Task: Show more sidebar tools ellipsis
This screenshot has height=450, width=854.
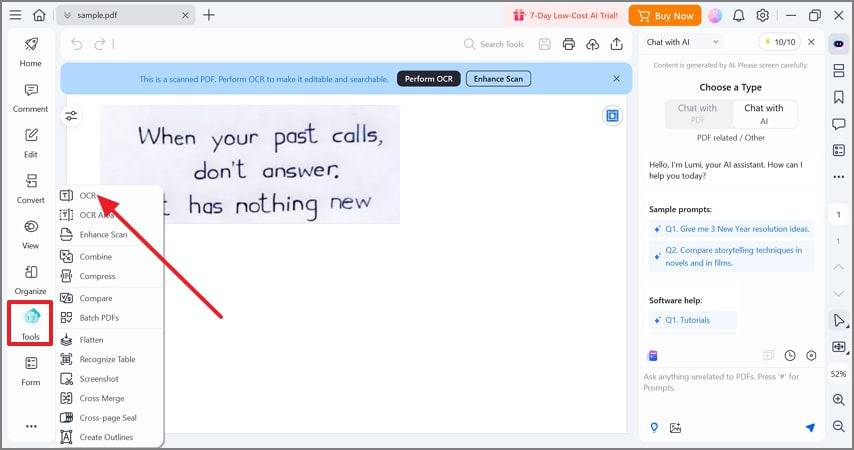Action: pos(31,426)
